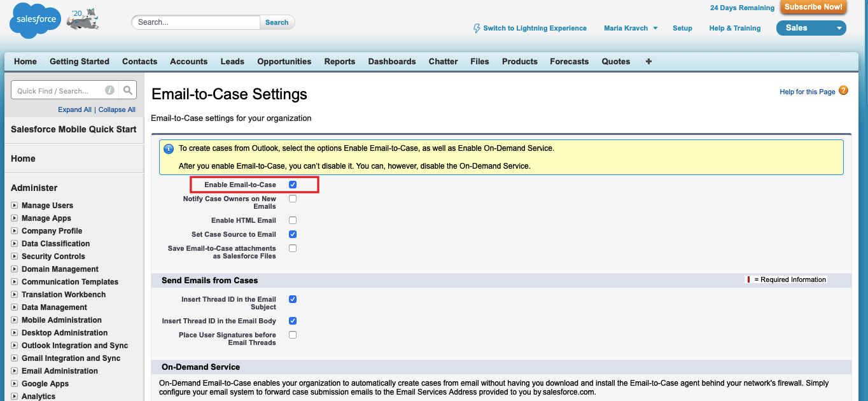Toggle Set Case Source to Email checkbox
868x401 pixels.
tap(293, 234)
